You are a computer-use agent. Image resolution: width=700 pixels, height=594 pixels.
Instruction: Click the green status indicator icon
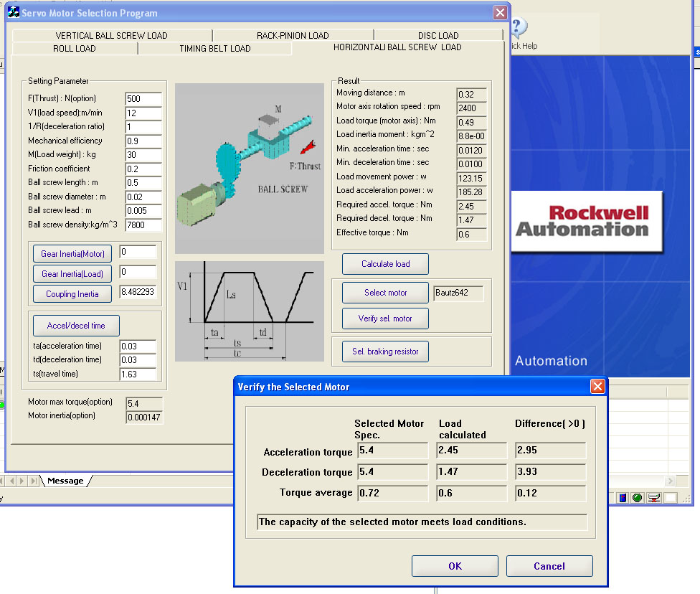coord(638,498)
